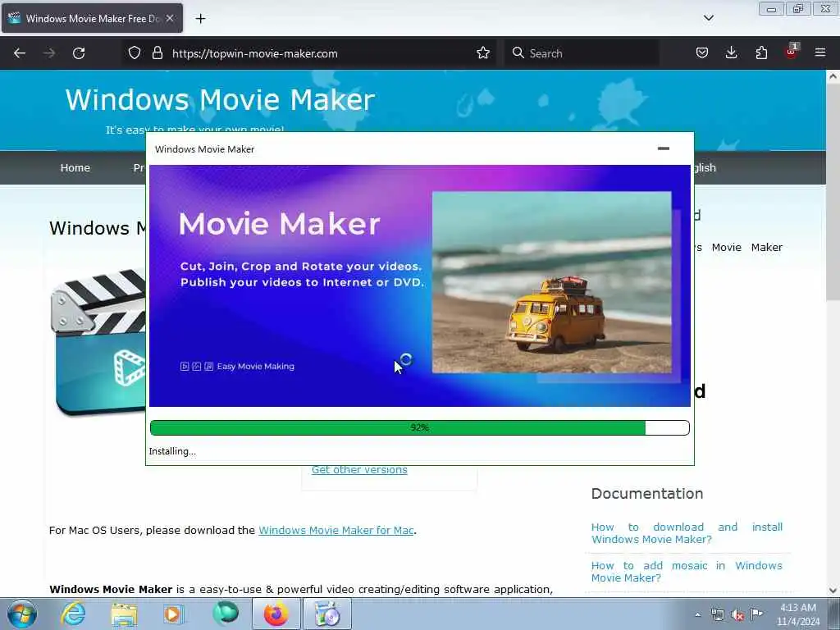The image size is (840, 630).
Task: Open the Firefox hamburger menu
Action: coord(819,53)
